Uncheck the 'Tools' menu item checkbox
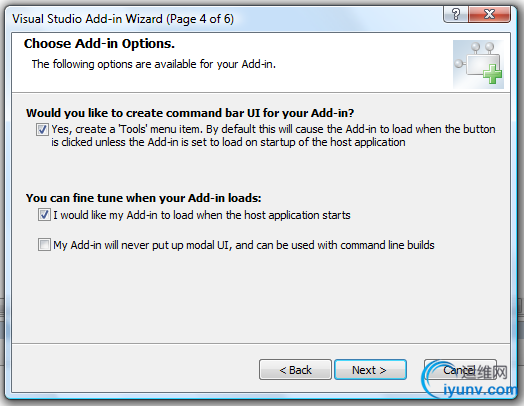The image size is (524, 406). tap(42, 129)
